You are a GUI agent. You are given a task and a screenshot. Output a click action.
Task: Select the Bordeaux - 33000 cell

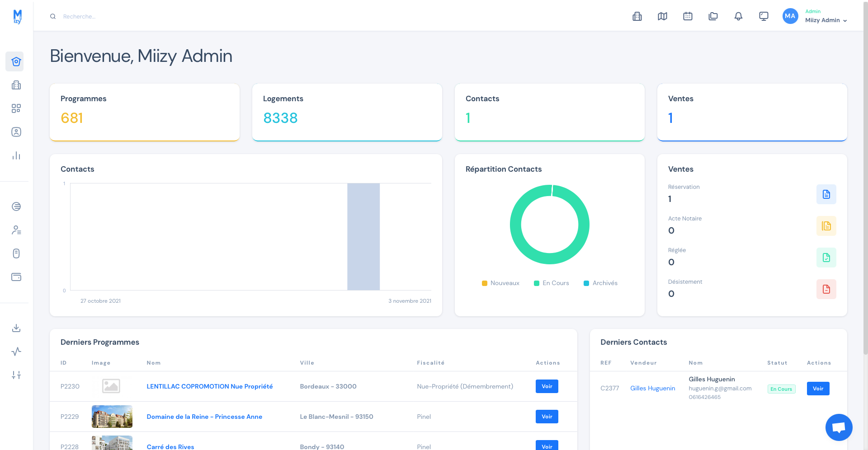[x=328, y=386]
